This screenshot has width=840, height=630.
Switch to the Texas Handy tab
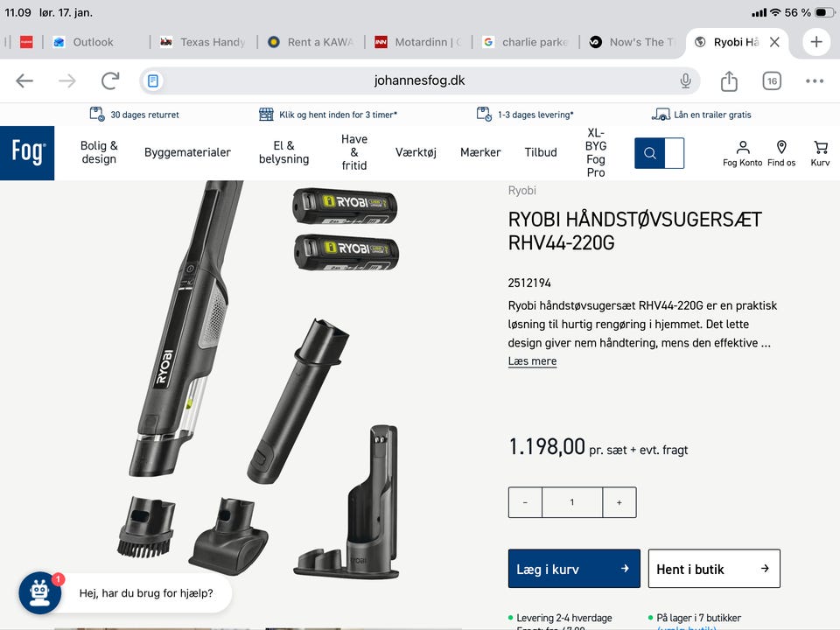pyautogui.click(x=204, y=42)
